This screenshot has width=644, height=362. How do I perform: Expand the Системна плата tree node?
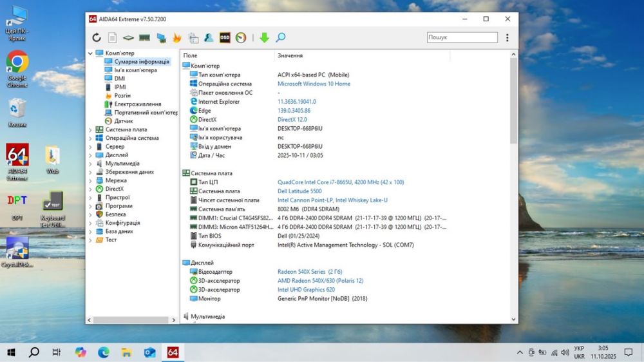(90, 129)
